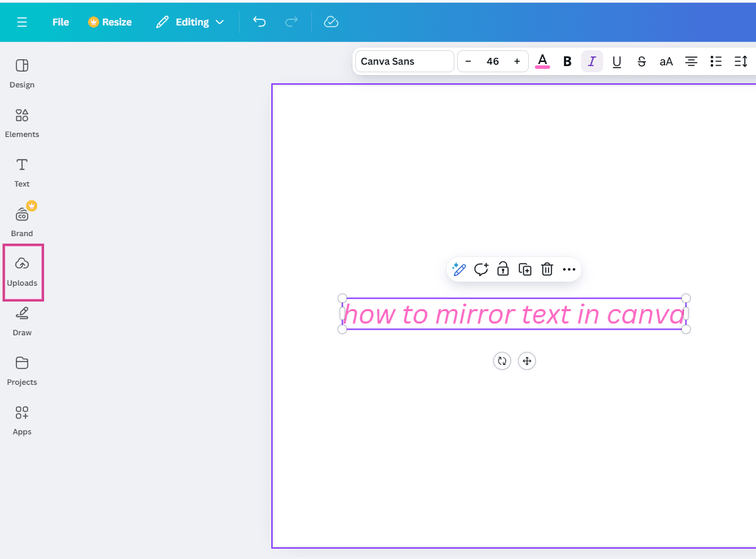
Task: Open the text color picker
Action: pyautogui.click(x=543, y=62)
